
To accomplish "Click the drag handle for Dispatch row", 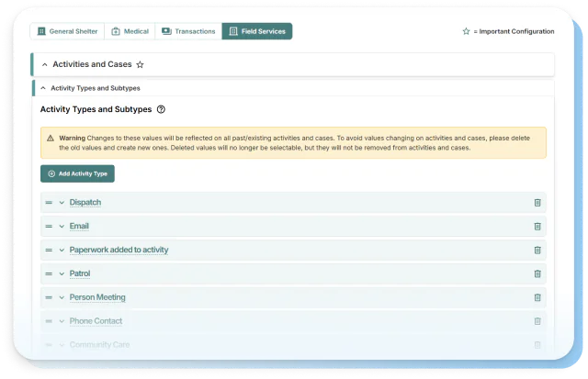I will click(x=49, y=203).
